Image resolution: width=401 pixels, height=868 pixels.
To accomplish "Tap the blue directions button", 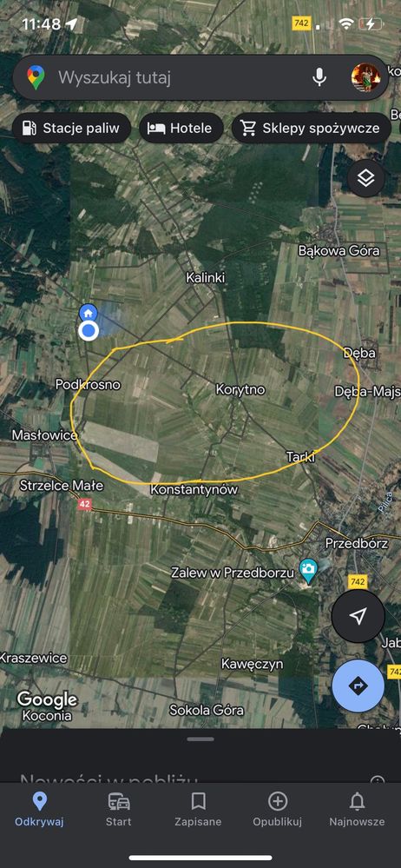I will (x=358, y=686).
